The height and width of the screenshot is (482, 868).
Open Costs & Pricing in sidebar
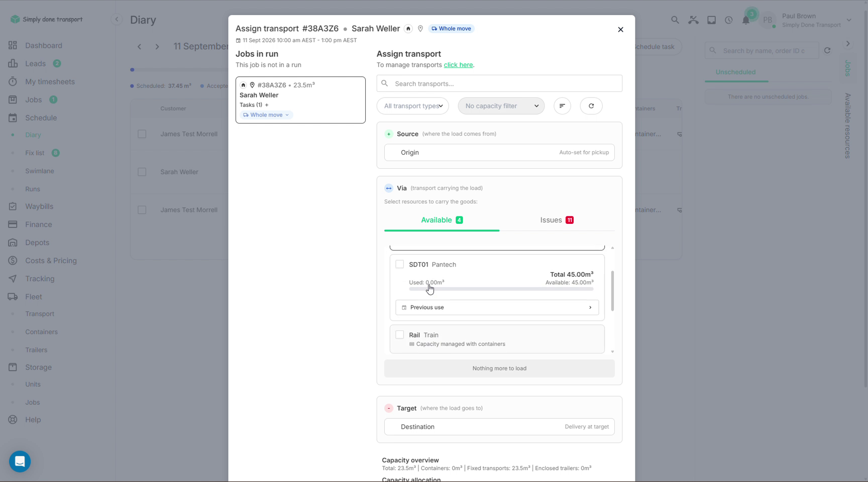point(51,261)
